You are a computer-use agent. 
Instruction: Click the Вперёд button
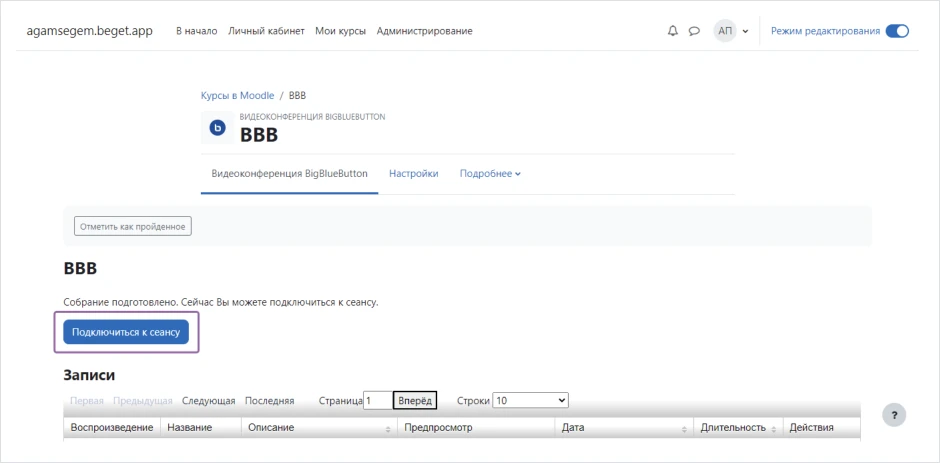coord(415,401)
